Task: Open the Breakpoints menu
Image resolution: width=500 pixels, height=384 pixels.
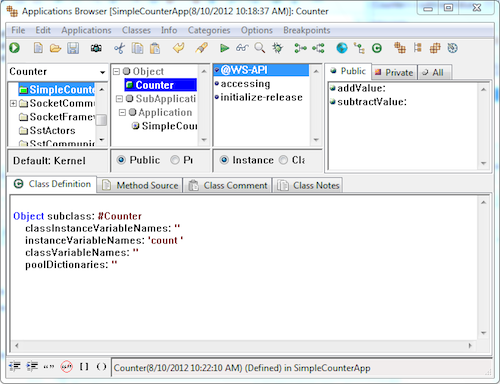Action: 307,30
